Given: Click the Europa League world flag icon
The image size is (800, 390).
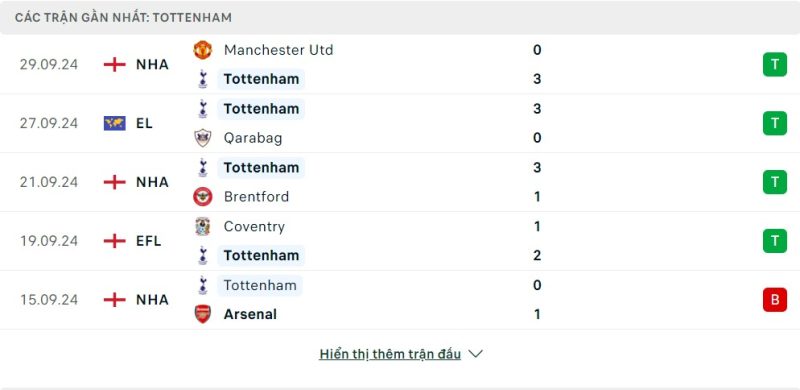Looking at the screenshot, I should click(x=114, y=124).
